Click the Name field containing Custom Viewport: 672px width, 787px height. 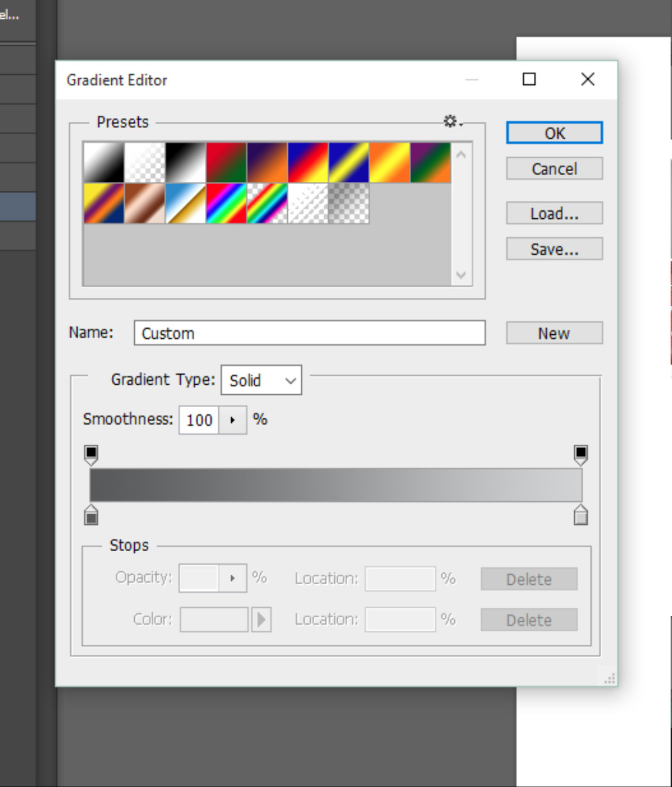coord(310,333)
